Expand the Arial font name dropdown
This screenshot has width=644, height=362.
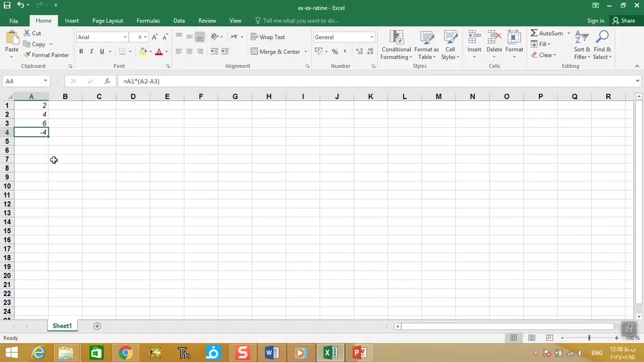pos(125,37)
